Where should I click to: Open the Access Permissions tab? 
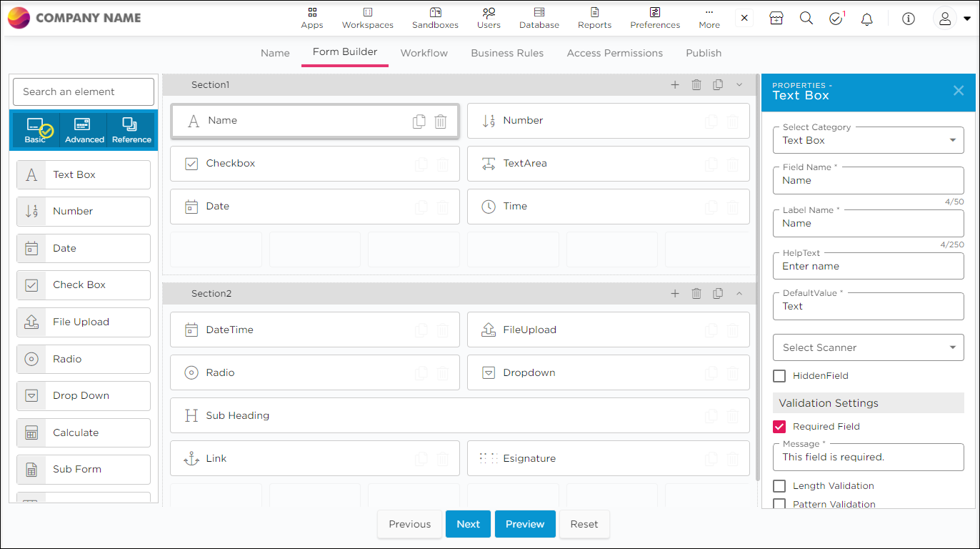(x=615, y=53)
